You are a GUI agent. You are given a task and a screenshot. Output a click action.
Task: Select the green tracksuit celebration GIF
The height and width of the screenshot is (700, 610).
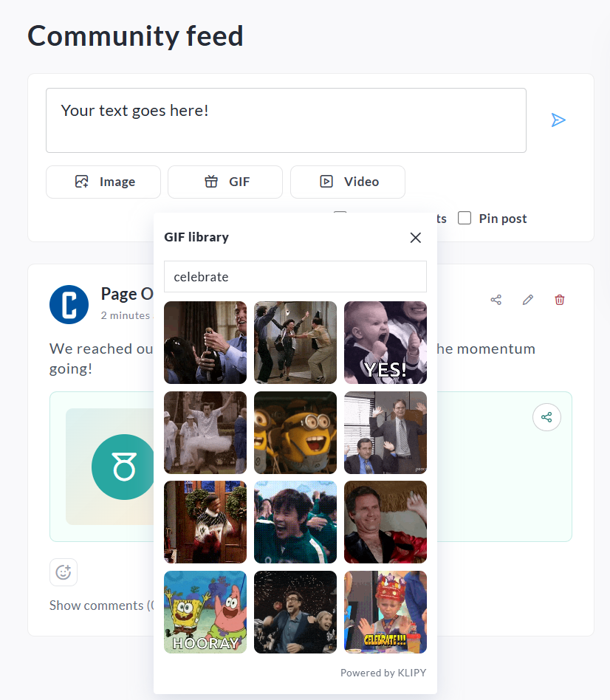[295, 522]
